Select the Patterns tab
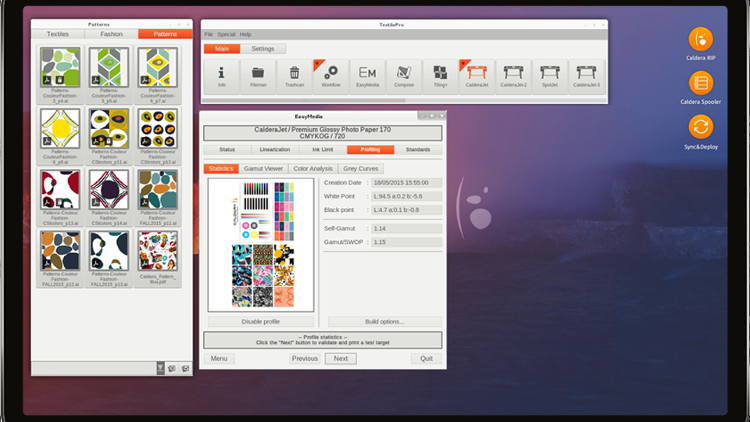Image resolution: width=750 pixels, height=422 pixels. 165,34
